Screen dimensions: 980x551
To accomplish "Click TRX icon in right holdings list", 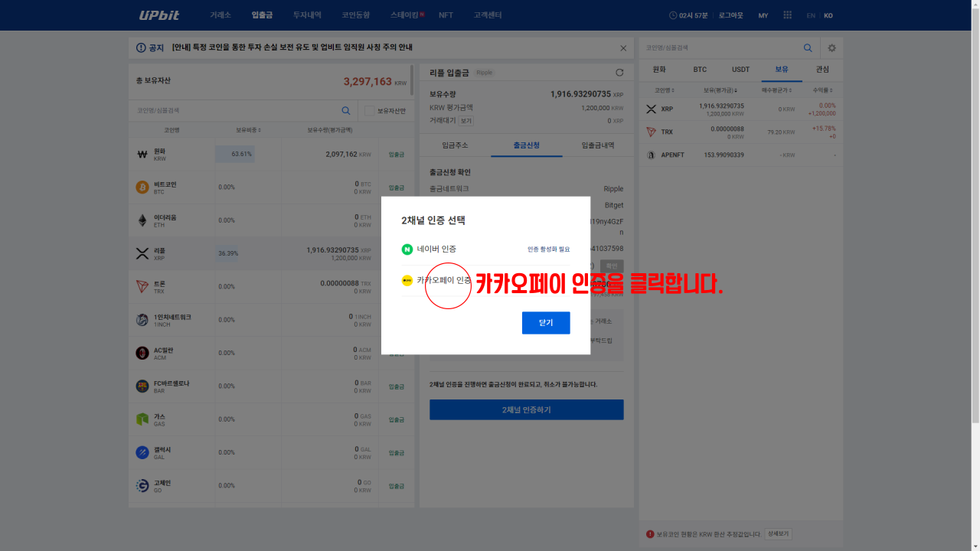I will point(652,132).
